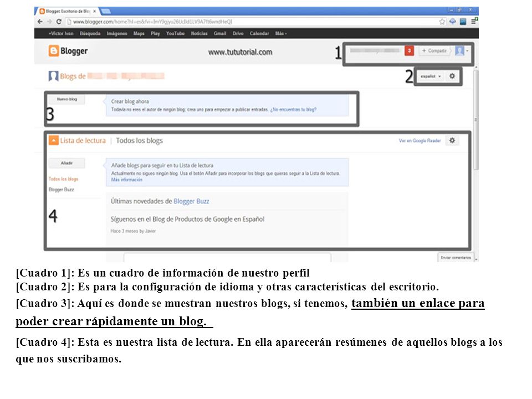Select Blogger Buzz in sidebar
The height and width of the screenshot is (399, 532).
tap(61, 190)
